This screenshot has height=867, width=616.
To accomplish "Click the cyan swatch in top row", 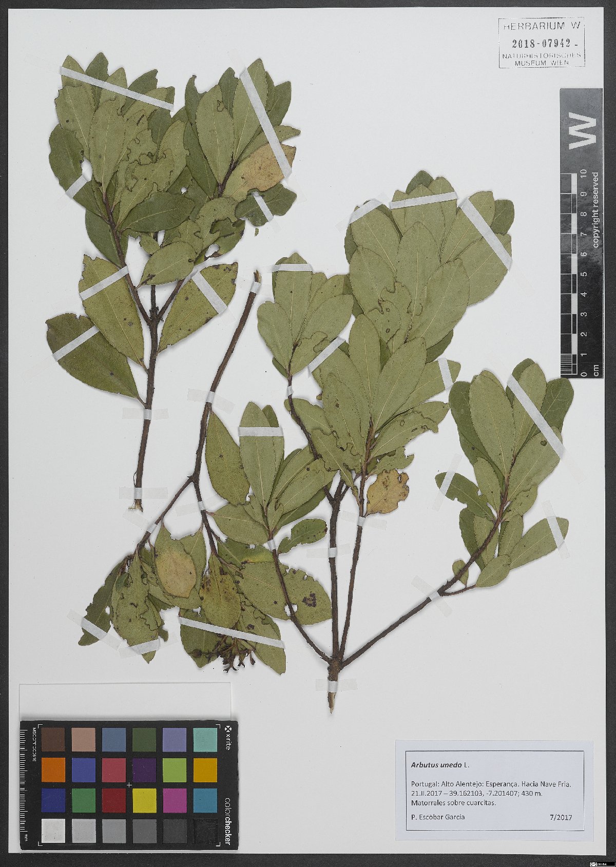I will [205, 740].
